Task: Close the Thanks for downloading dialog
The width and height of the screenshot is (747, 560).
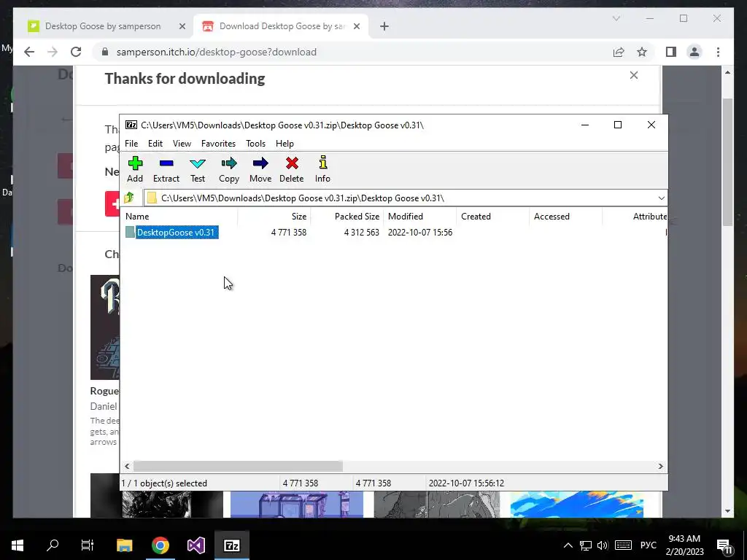Action: point(634,75)
